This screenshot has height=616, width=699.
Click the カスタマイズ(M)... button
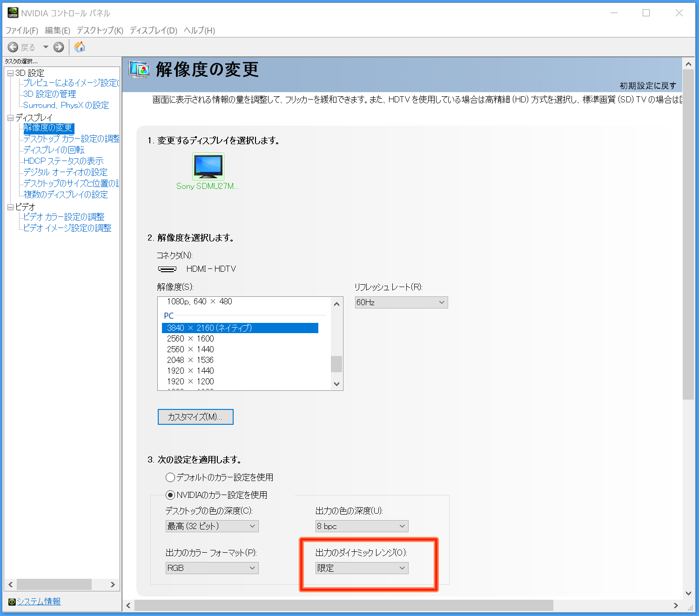[195, 417]
